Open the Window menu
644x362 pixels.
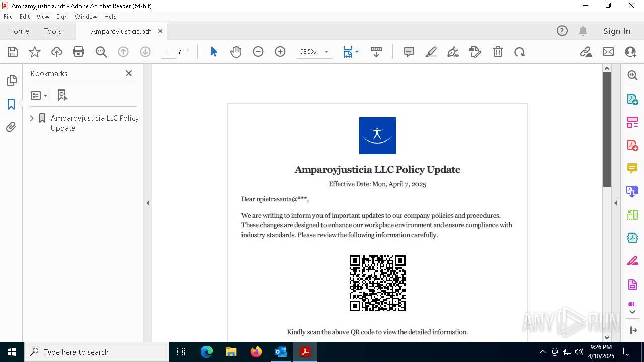(x=86, y=17)
